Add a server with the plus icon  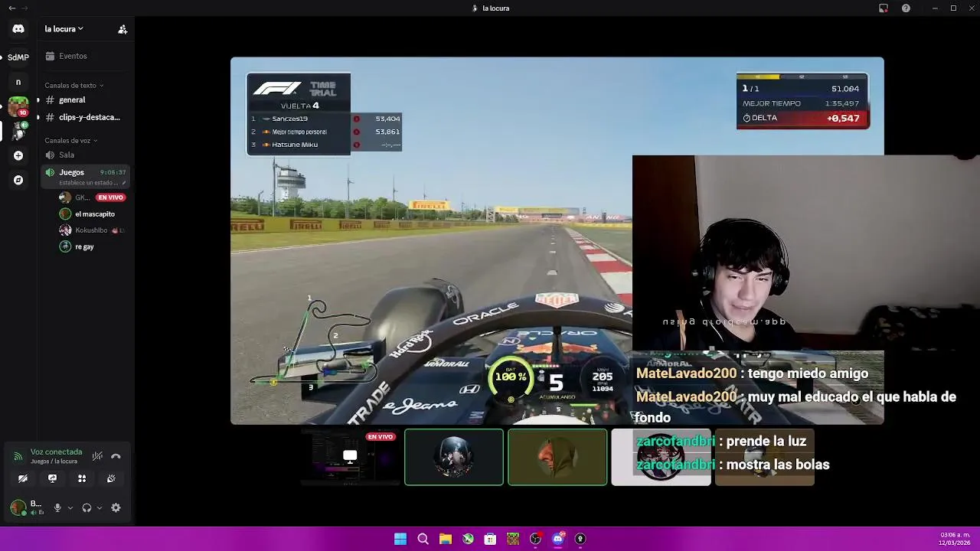pyautogui.click(x=18, y=155)
